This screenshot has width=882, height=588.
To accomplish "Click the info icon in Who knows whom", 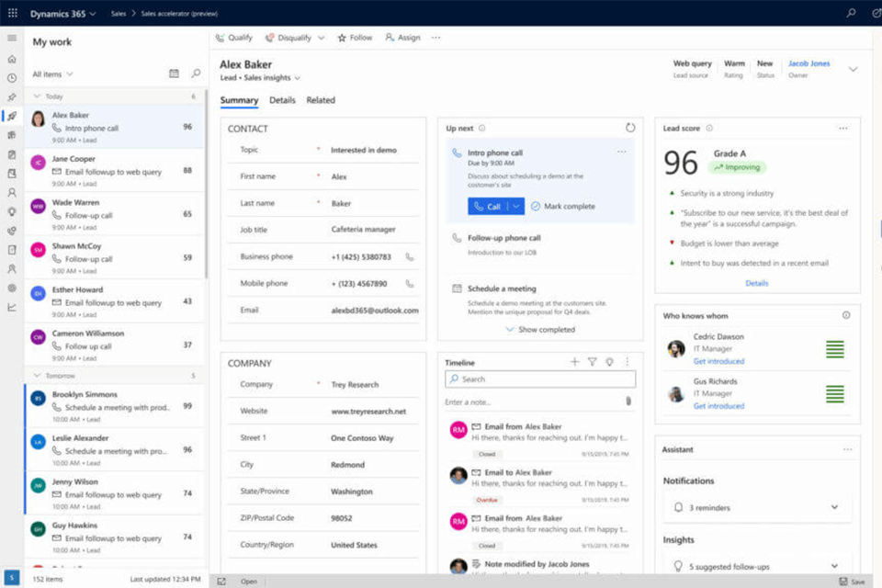I will 846,315.
